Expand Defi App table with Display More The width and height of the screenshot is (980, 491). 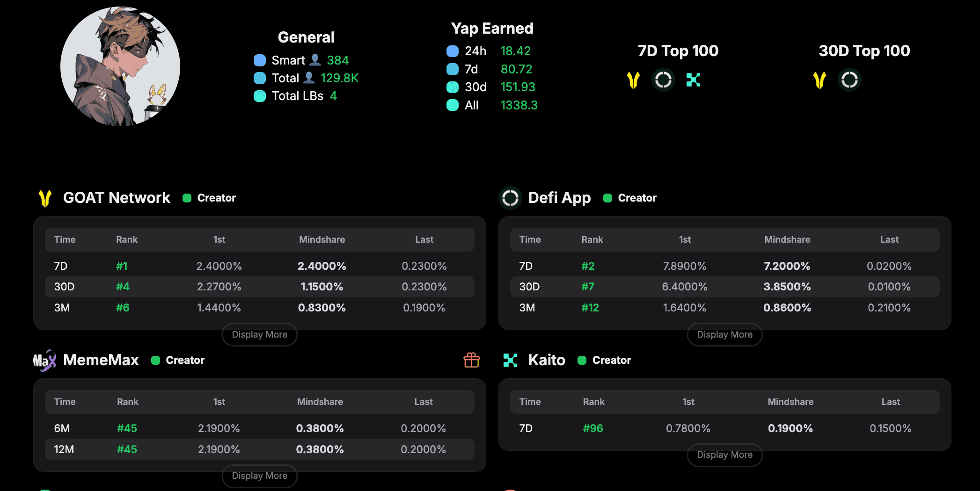pyautogui.click(x=724, y=335)
